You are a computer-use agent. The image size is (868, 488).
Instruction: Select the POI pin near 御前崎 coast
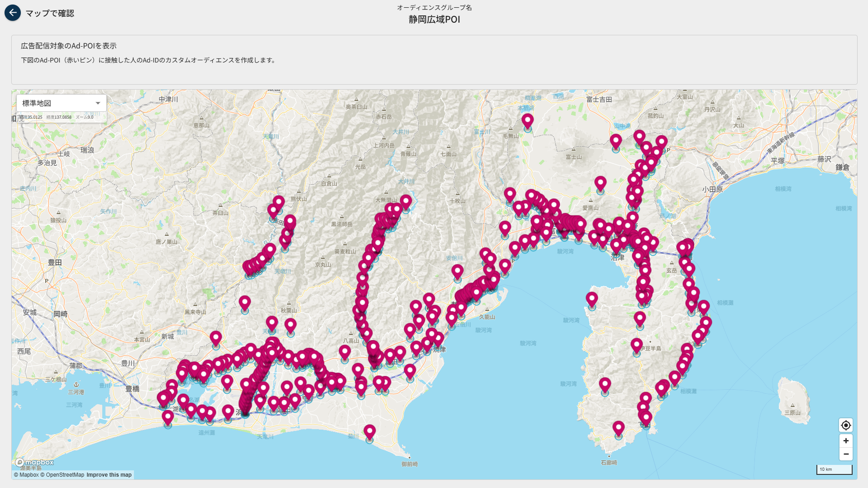370,432
